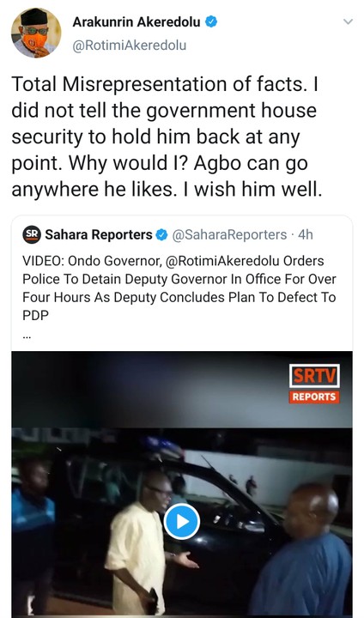Open the 4h timestamp of quoted tweet
Screen dimensions: 364x618
[306, 234]
